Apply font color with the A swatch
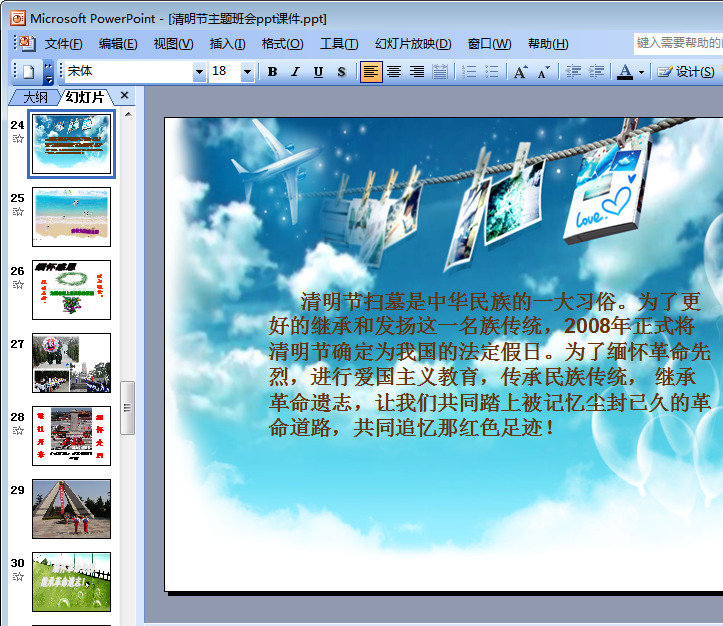The image size is (723, 626). tap(625, 72)
